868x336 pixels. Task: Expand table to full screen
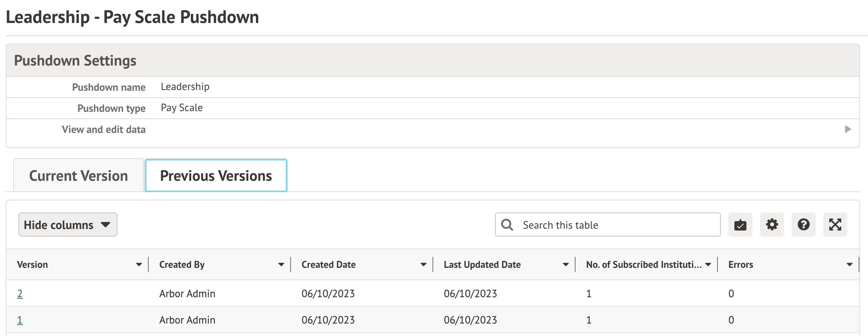[835, 225]
